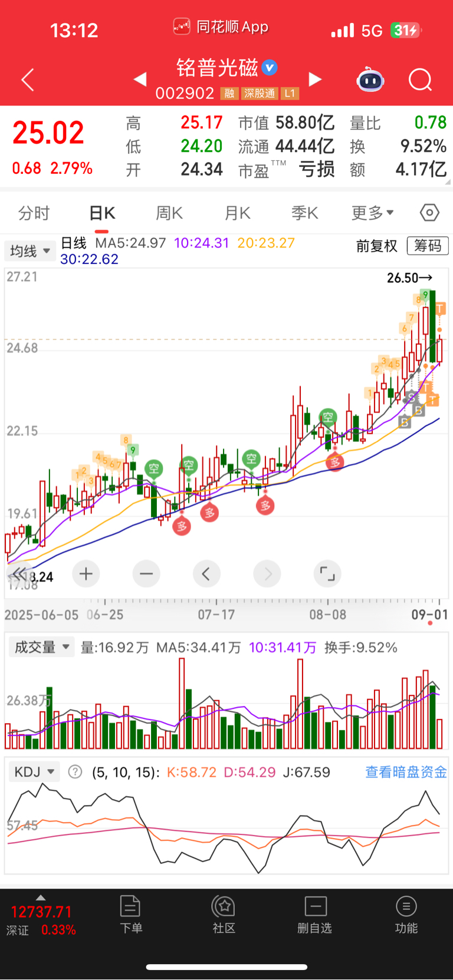
Task: Move chart right with the chevron button
Action: [267, 573]
